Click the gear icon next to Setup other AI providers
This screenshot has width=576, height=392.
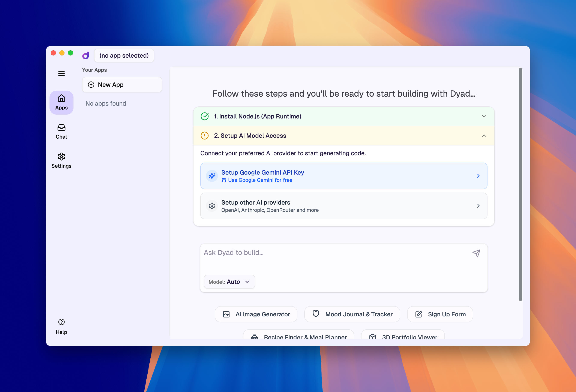pos(212,206)
